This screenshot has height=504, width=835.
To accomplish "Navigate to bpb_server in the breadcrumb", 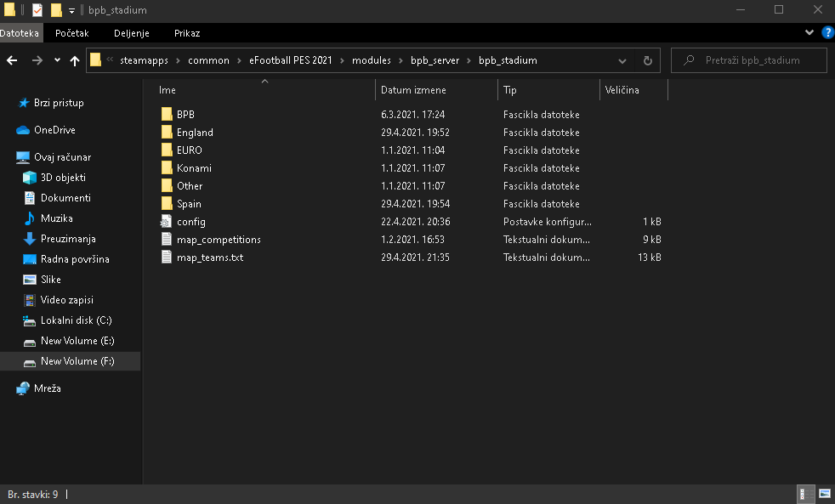I will click(435, 60).
